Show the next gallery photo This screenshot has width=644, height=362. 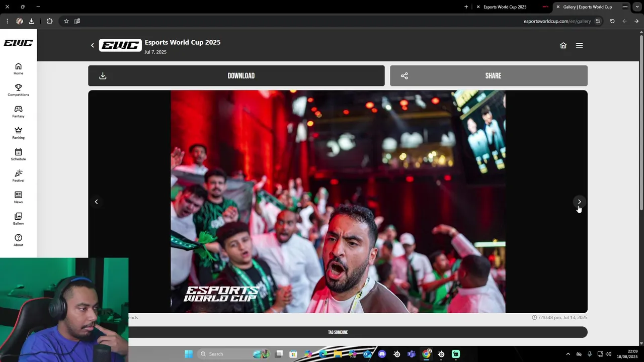point(579,202)
